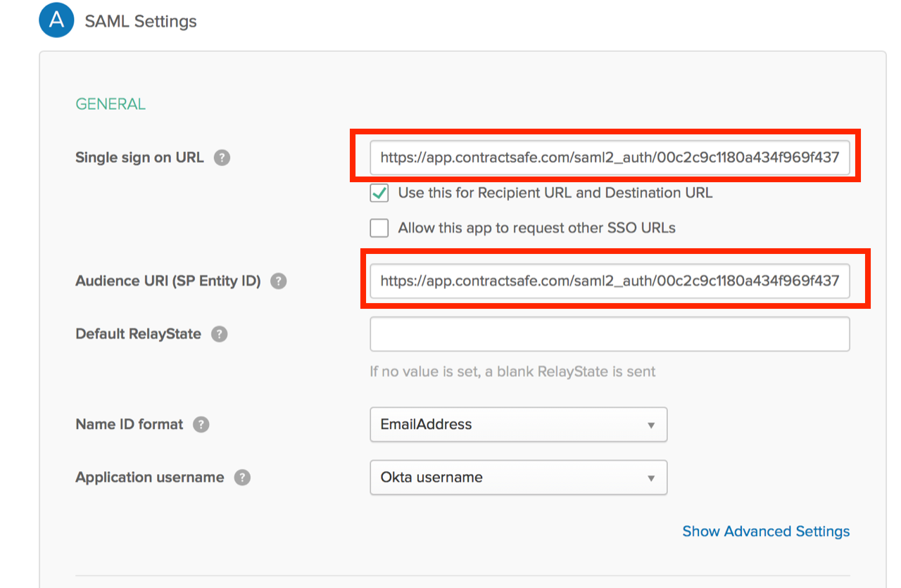Uncheck Use this for Recipient URL checkbox
Screen dimensions: 901x588
(x=379, y=193)
